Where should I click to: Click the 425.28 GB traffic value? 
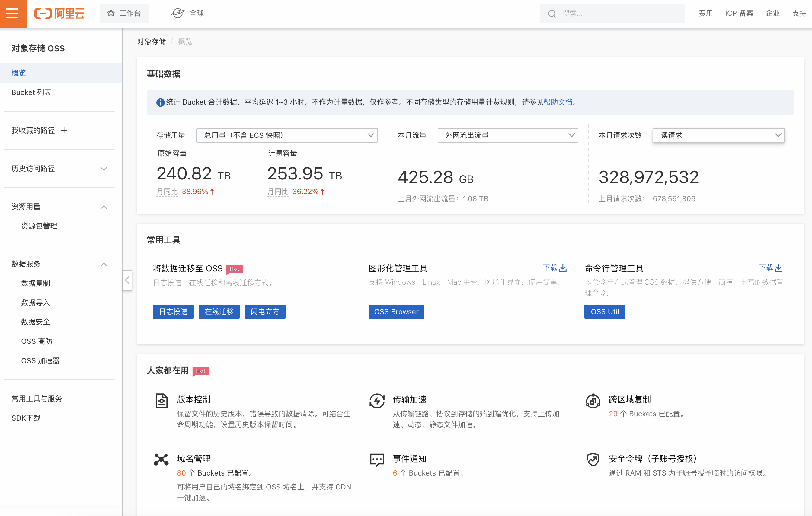pos(436,178)
